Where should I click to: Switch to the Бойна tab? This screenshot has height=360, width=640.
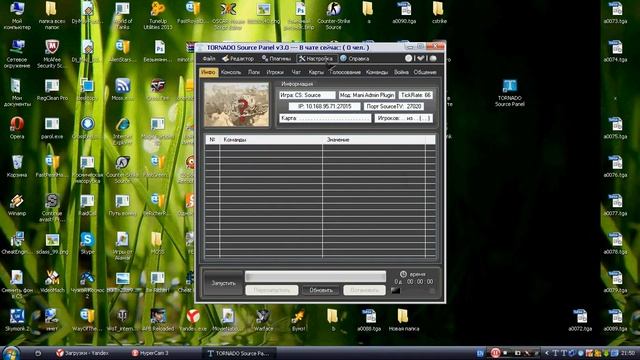pyautogui.click(x=401, y=72)
